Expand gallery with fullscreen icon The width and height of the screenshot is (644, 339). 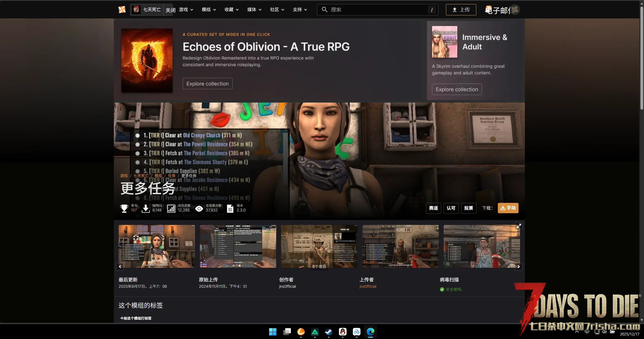519,226
